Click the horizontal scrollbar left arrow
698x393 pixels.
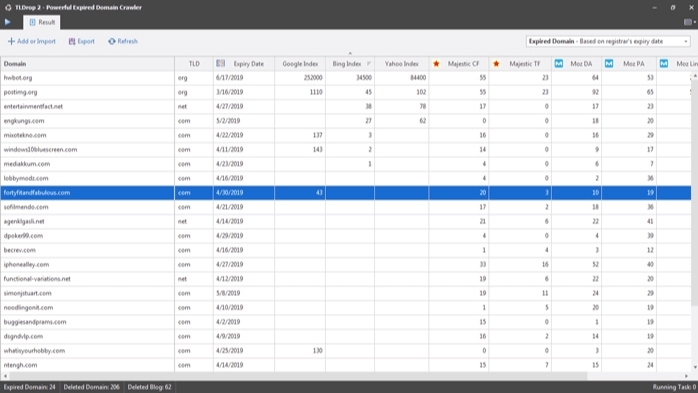[x=4, y=376]
